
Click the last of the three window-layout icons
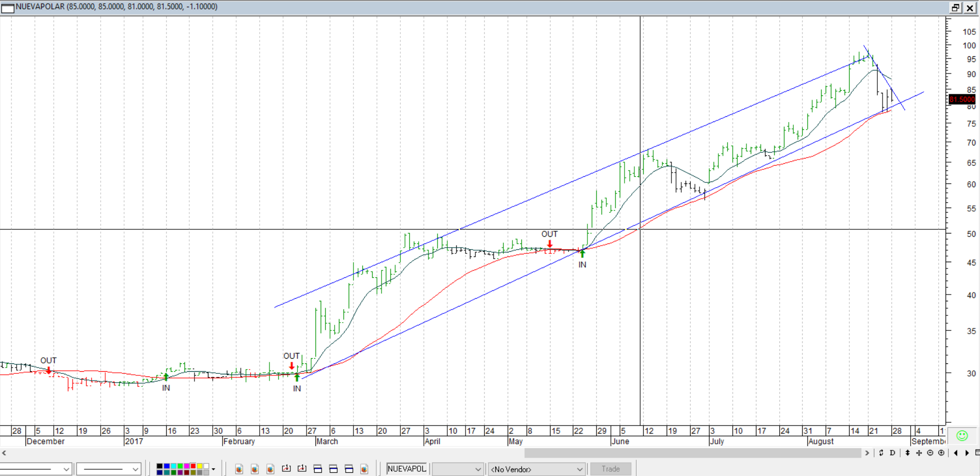pos(349,469)
